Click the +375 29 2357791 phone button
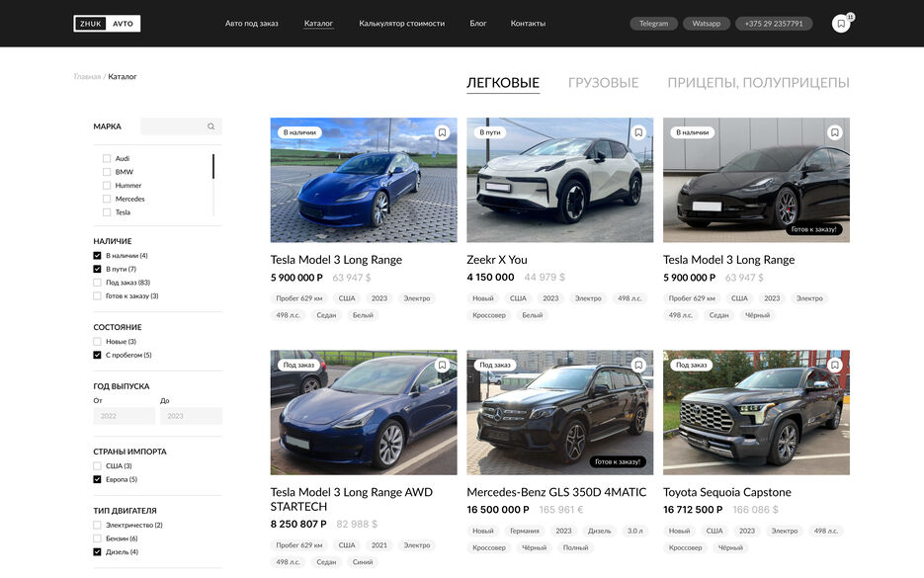The width and height of the screenshot is (924, 578). (774, 24)
